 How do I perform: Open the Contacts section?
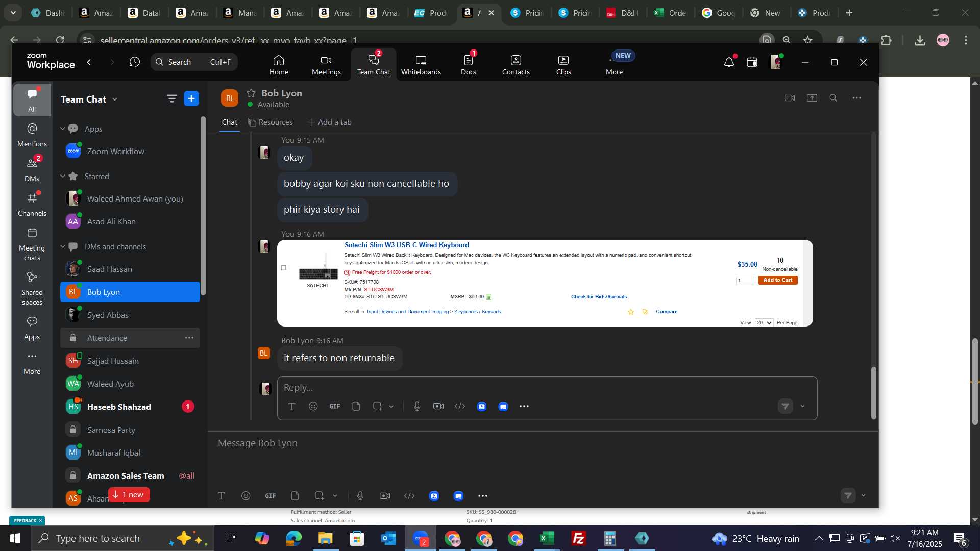point(516,65)
